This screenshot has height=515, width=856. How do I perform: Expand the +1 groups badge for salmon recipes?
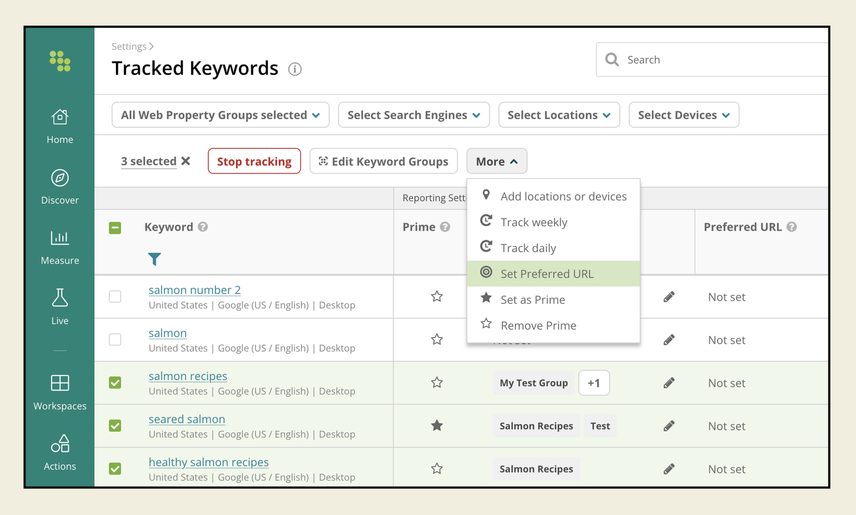(593, 383)
